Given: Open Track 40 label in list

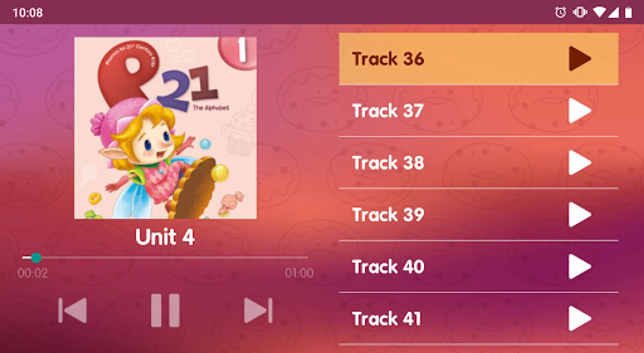Looking at the screenshot, I should click(388, 267).
